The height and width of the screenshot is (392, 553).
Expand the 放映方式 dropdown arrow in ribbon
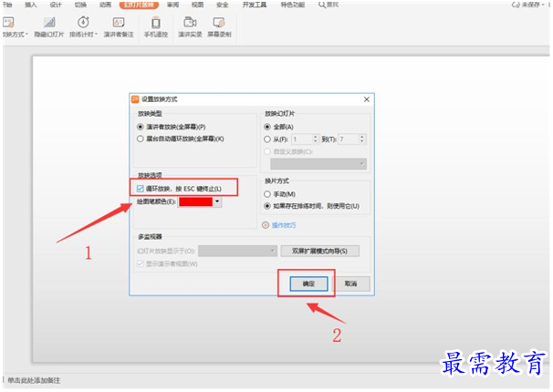pyautogui.click(x=26, y=35)
